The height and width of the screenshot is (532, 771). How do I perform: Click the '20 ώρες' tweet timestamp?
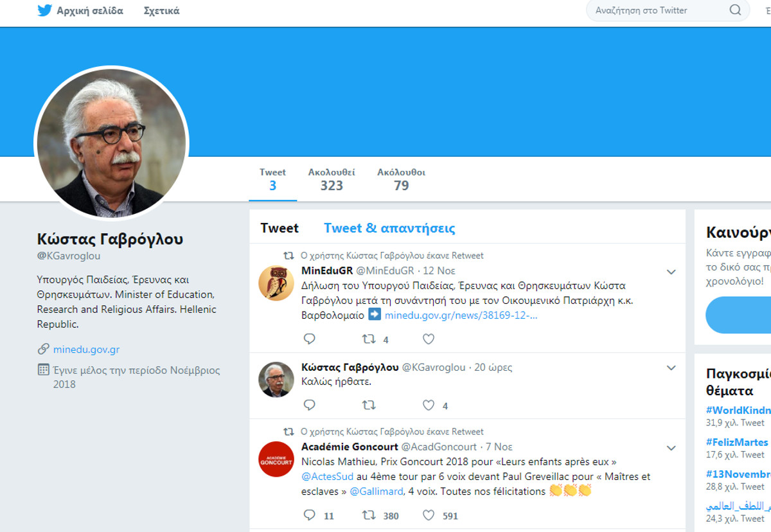tap(493, 368)
